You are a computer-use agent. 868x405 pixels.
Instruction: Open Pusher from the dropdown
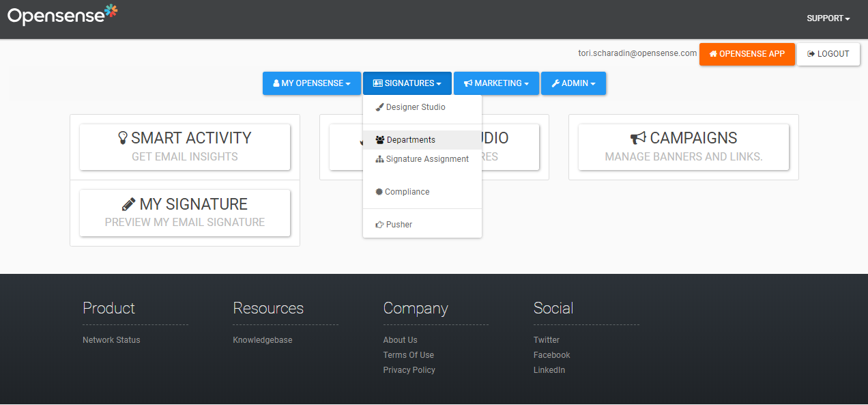[422, 225]
